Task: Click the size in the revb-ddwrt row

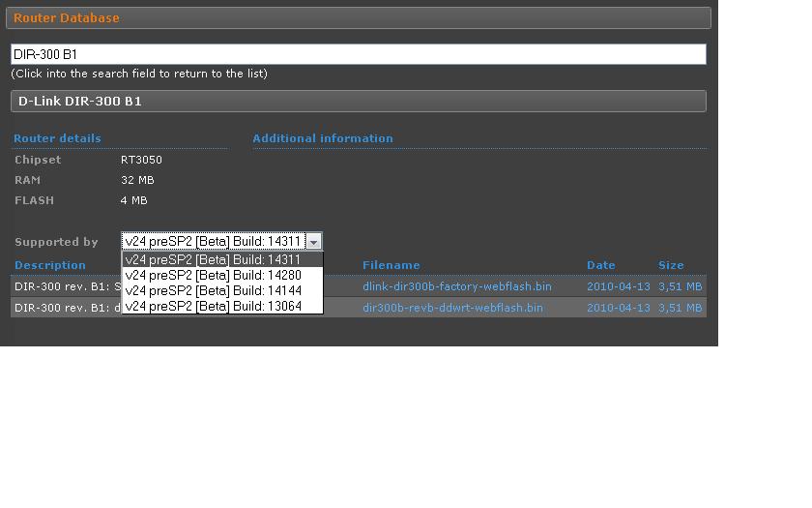Action: [x=680, y=308]
